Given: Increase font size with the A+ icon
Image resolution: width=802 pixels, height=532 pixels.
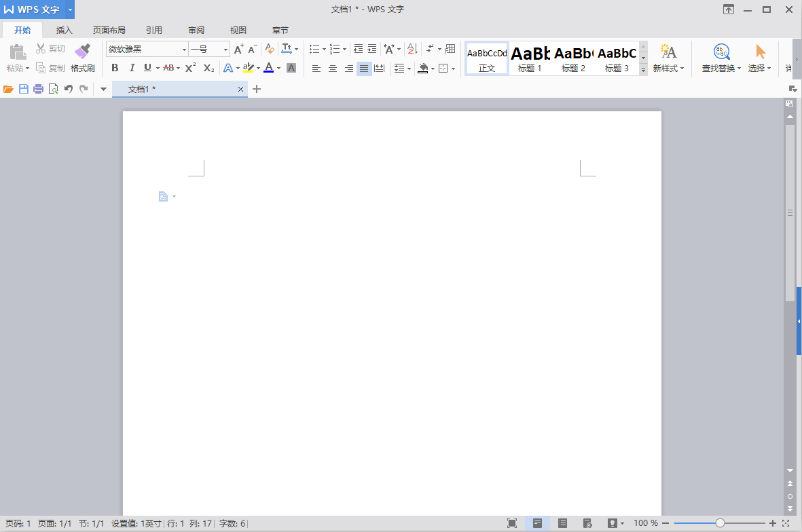Looking at the screenshot, I should [x=238, y=49].
